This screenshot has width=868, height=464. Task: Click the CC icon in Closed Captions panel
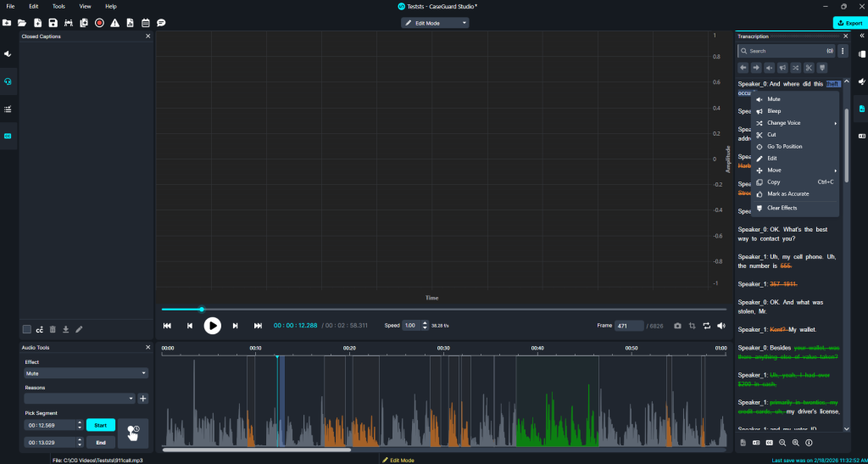pos(40,329)
